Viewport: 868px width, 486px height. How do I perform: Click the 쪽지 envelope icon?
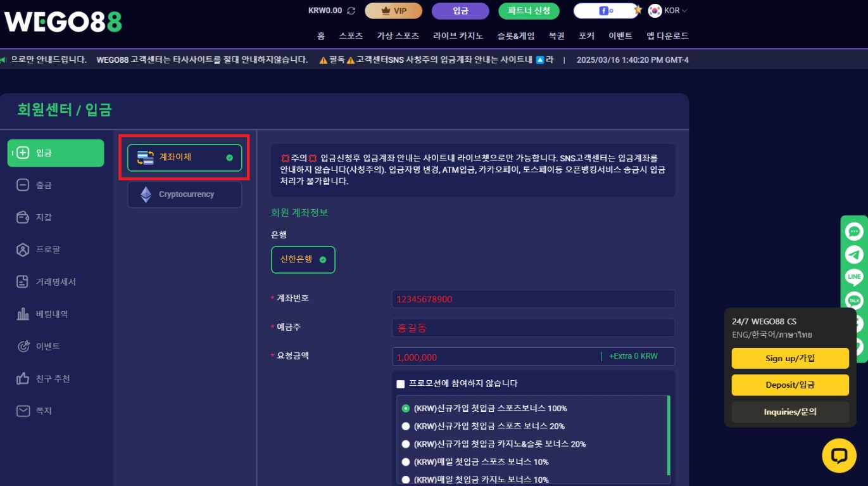pos(23,411)
